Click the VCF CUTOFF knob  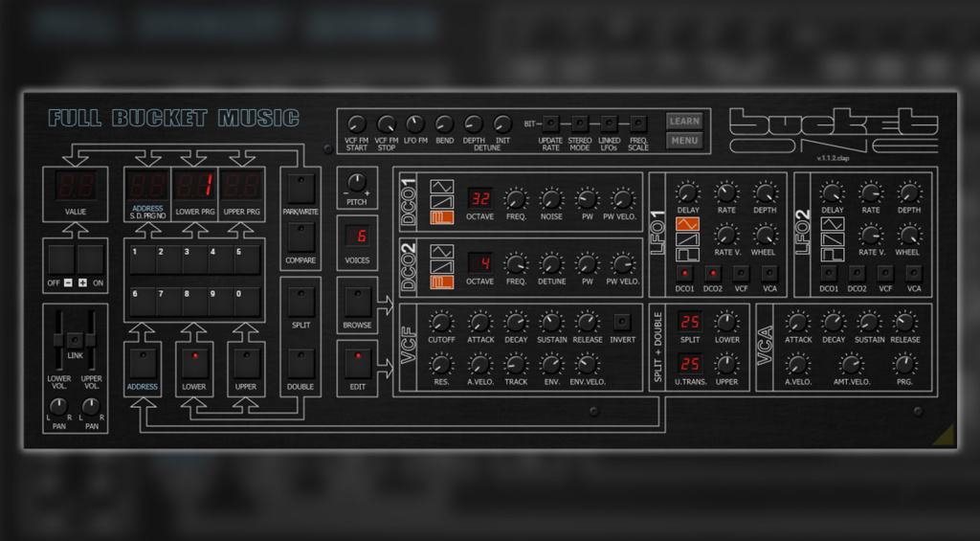point(440,323)
